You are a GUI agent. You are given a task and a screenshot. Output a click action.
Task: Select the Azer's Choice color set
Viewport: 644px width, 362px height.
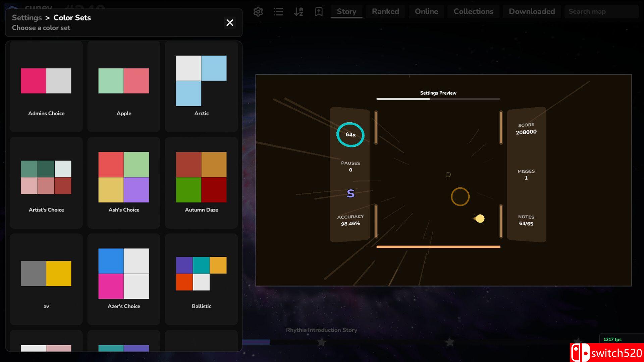click(x=124, y=279)
